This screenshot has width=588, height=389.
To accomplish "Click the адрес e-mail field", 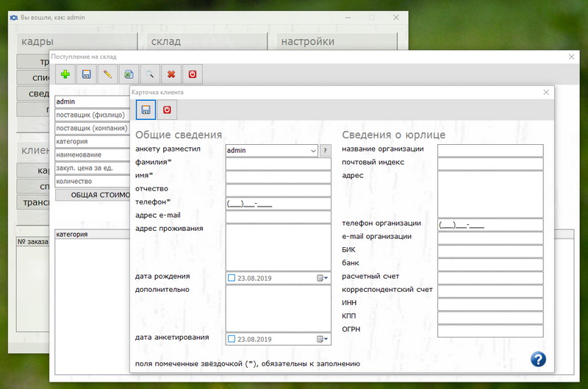I will pyautogui.click(x=279, y=217).
